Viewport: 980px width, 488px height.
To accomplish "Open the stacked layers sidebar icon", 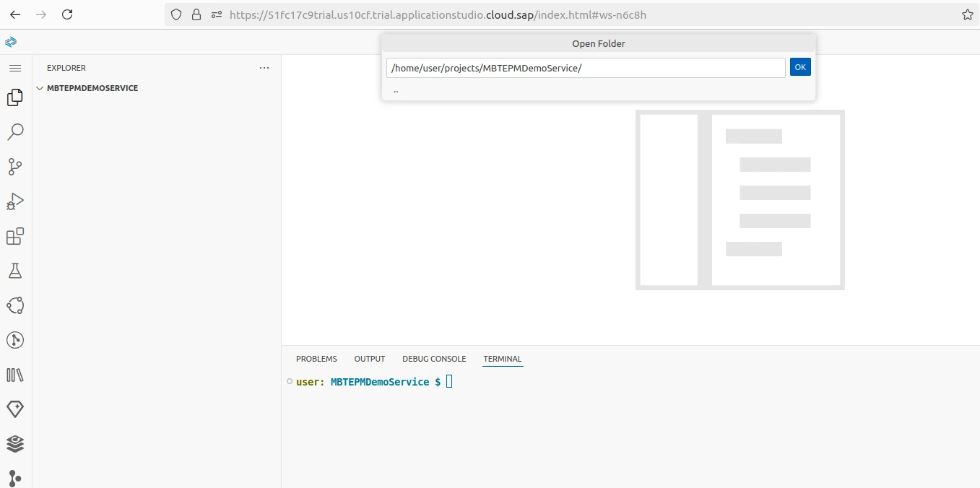I will click(x=15, y=443).
